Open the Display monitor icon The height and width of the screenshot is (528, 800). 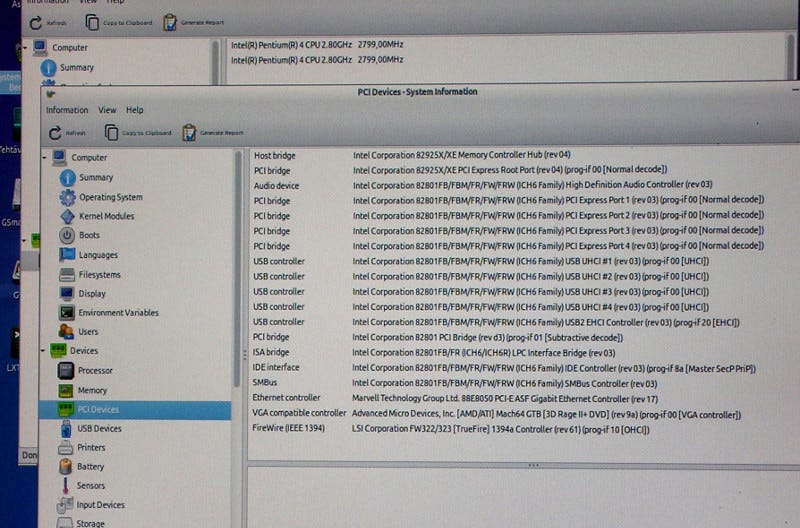pyautogui.click(x=66, y=293)
